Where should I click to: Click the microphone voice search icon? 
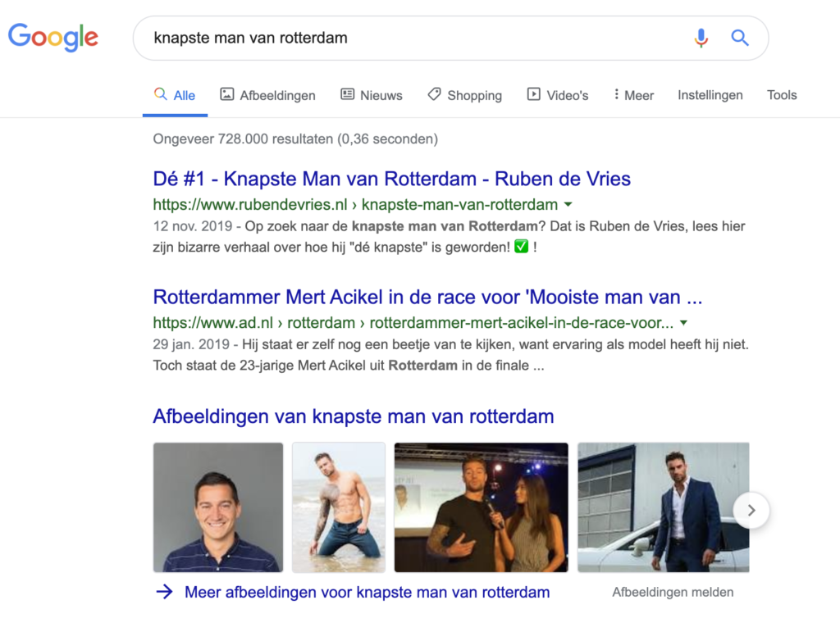pyautogui.click(x=701, y=38)
